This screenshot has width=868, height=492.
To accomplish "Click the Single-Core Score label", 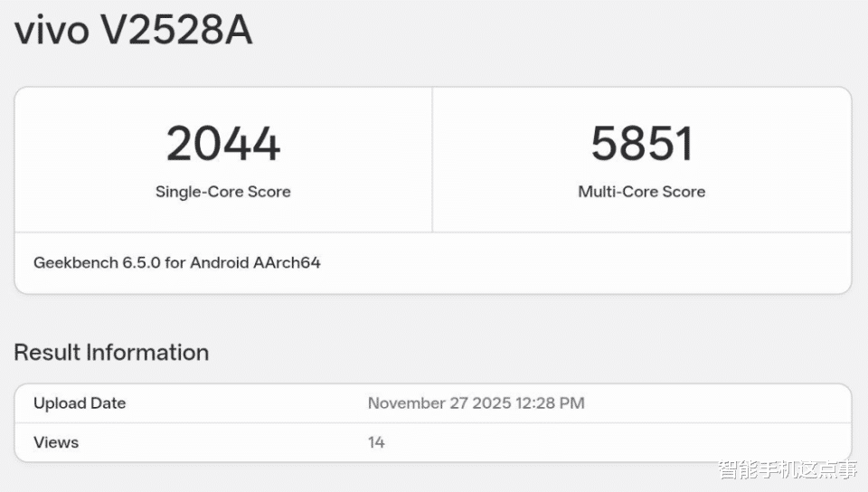I will tap(223, 192).
